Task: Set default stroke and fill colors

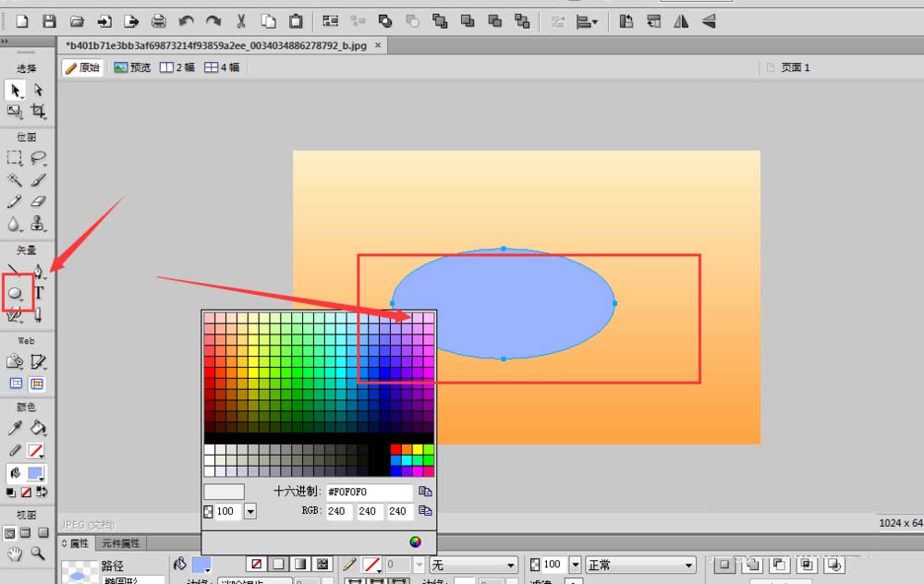Action: pyautogui.click(x=10, y=493)
